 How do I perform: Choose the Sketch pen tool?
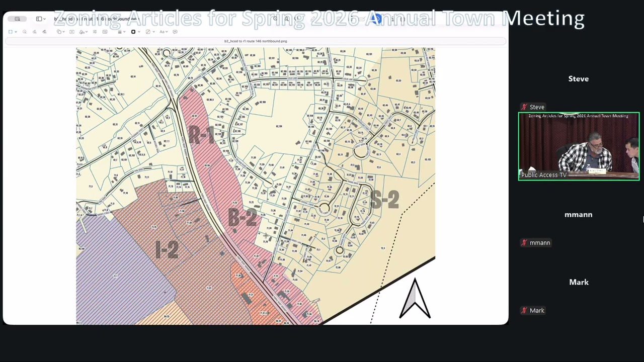pos(34,32)
